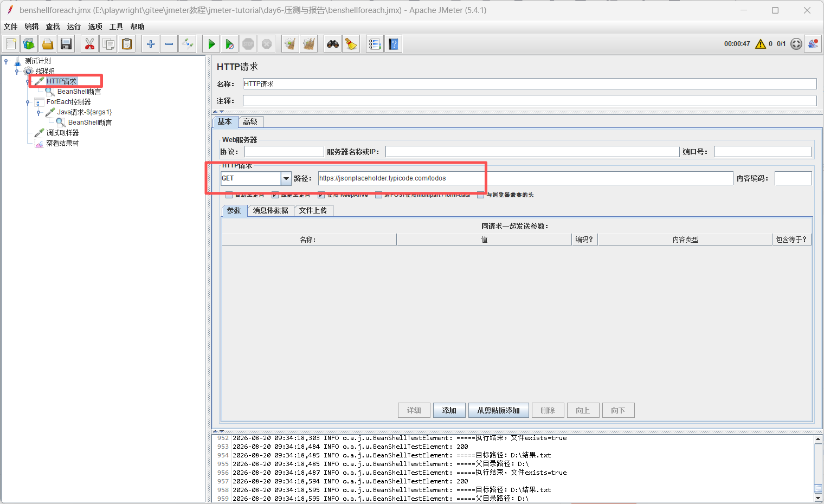Open Function Helper list icon
Image resolution: width=824 pixels, height=504 pixels.
[x=375, y=44]
